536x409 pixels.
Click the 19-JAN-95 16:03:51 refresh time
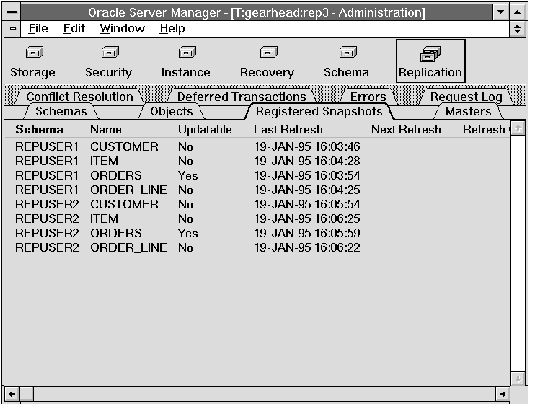click(307, 176)
